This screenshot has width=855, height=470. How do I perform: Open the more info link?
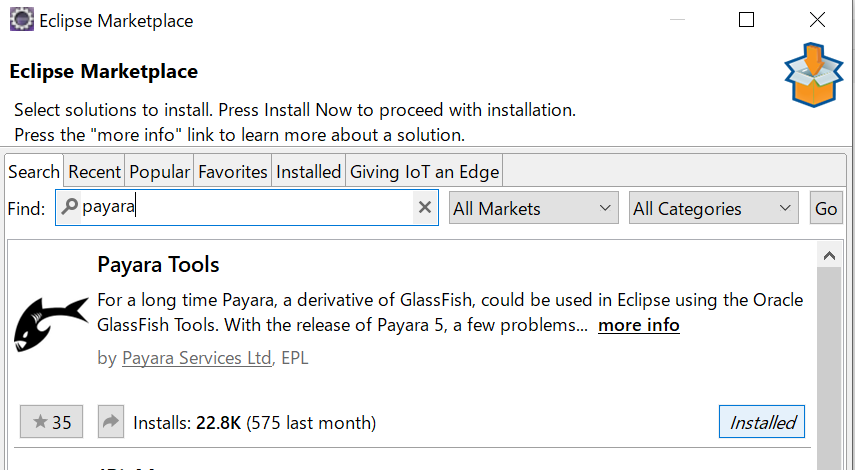639,325
